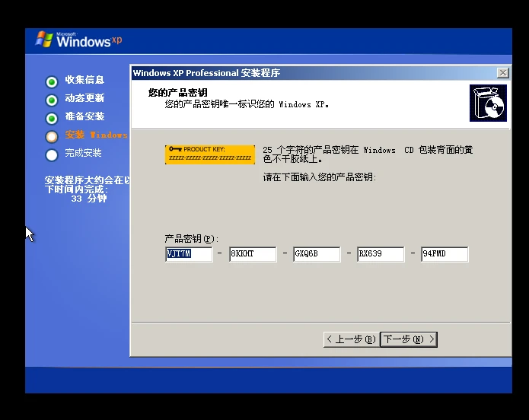Click the 动态更新 step label
529x420 pixels.
tap(84, 98)
